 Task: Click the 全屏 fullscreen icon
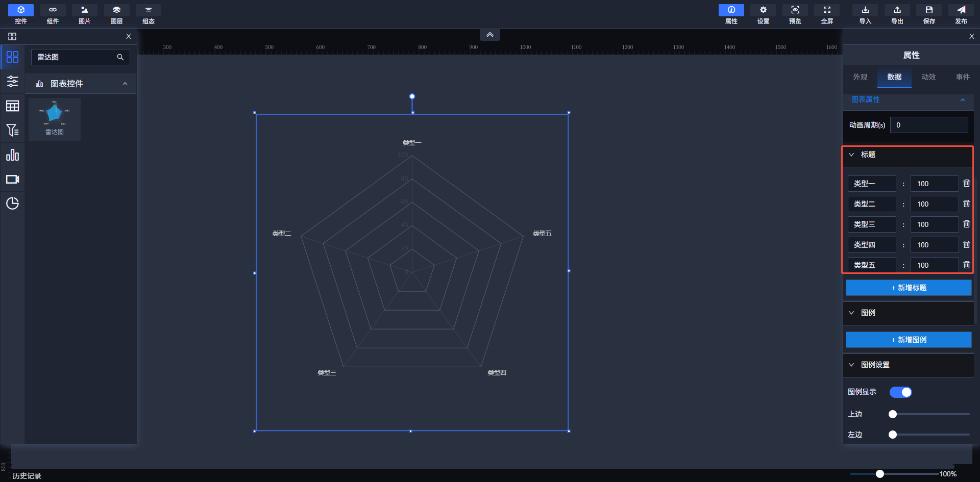827,14
